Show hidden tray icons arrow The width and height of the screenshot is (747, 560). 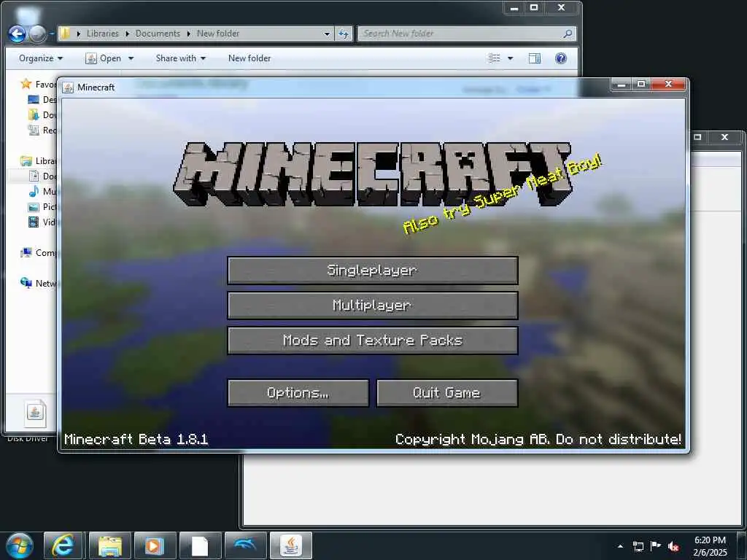(x=620, y=546)
